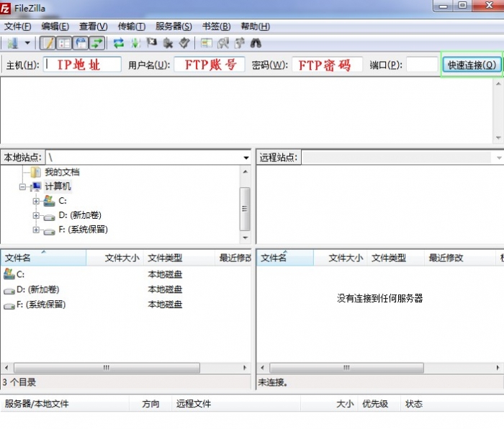Toggle synchronized browsing icon

(x=240, y=43)
